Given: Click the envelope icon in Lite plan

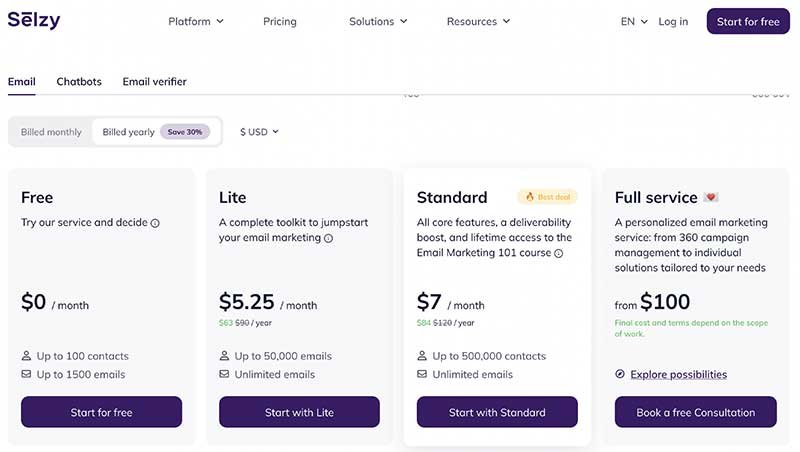Looking at the screenshot, I should click(224, 375).
